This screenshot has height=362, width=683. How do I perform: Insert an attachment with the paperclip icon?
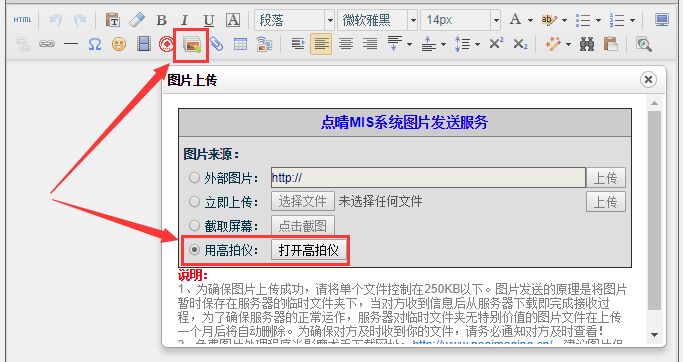[216, 44]
